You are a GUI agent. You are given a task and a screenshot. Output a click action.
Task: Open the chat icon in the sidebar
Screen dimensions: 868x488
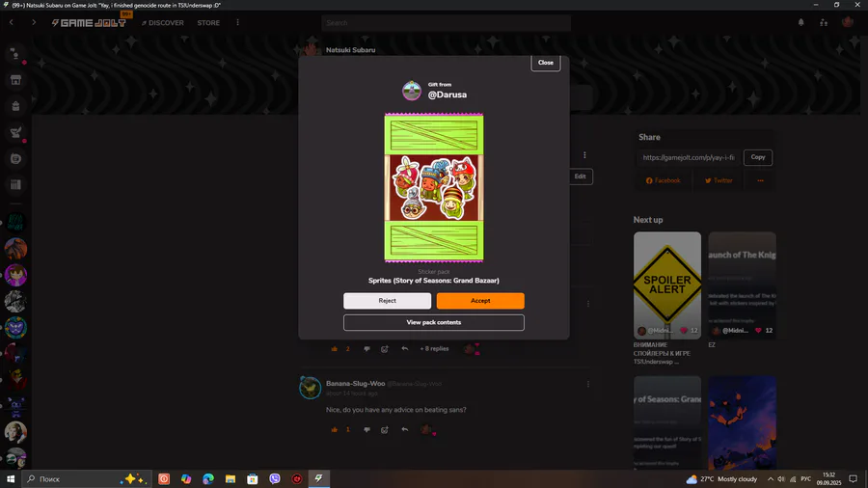15,159
